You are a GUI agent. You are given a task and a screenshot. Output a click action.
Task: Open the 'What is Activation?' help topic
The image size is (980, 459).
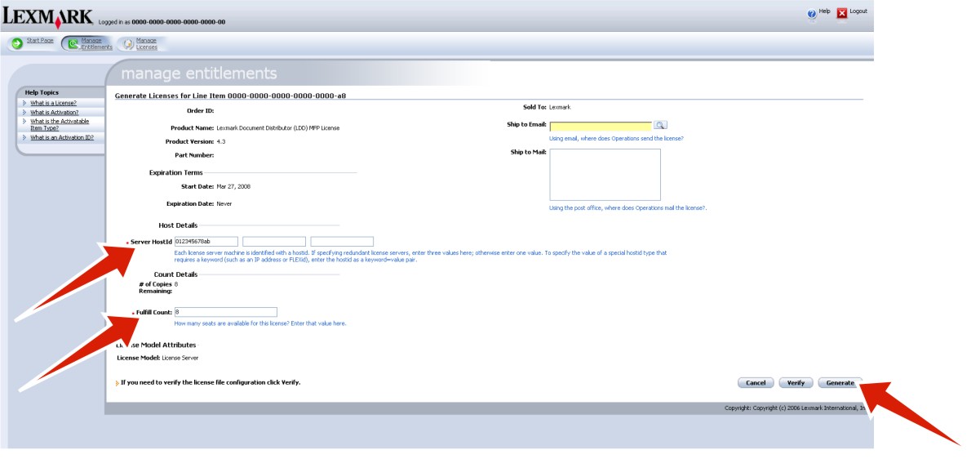(55, 112)
